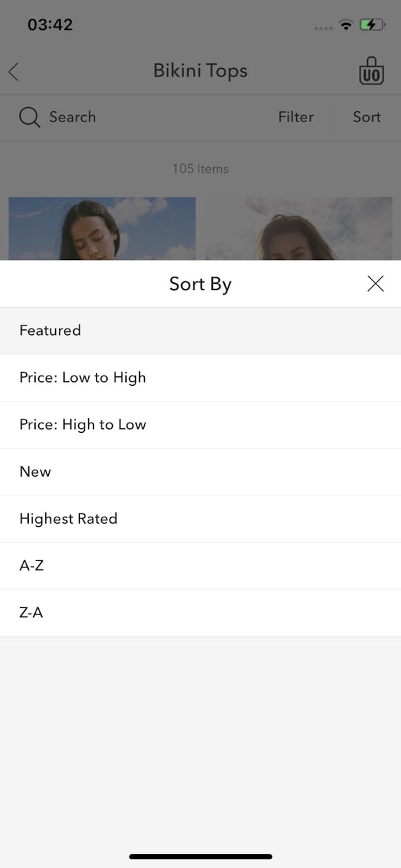Tap the home indicator bar

pos(200,856)
